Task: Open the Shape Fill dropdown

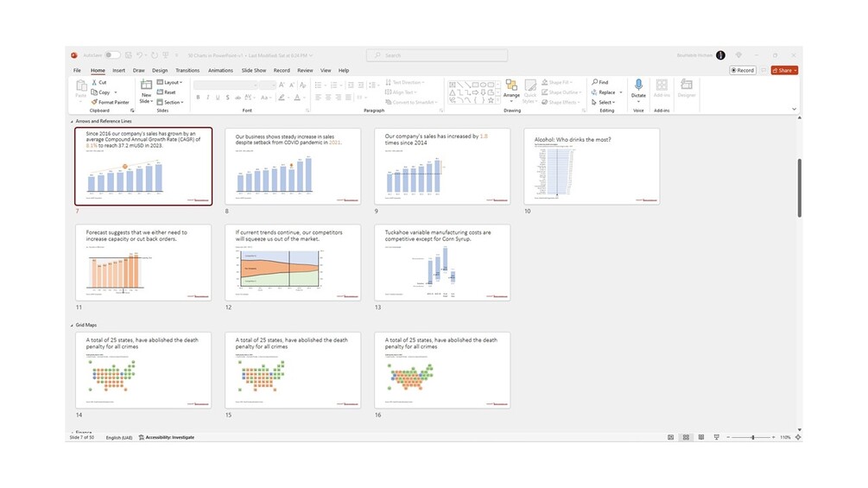Action: tap(557, 82)
